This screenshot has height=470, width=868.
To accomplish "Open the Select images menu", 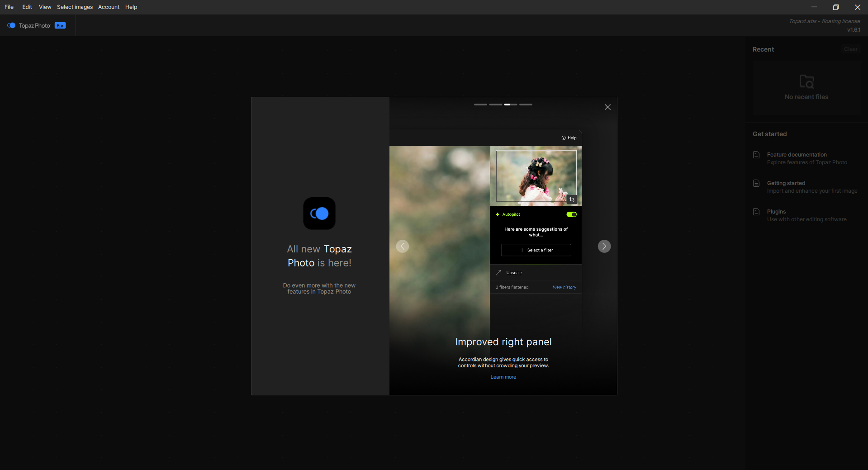I will point(75,7).
